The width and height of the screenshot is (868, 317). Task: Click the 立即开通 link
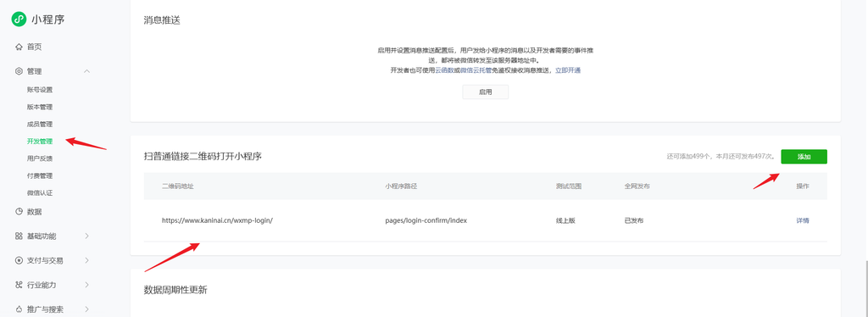point(568,70)
